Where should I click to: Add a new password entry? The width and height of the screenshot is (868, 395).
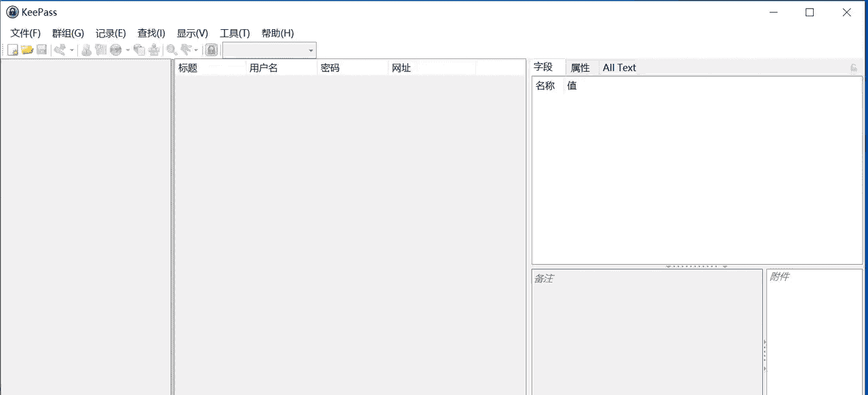(x=60, y=49)
